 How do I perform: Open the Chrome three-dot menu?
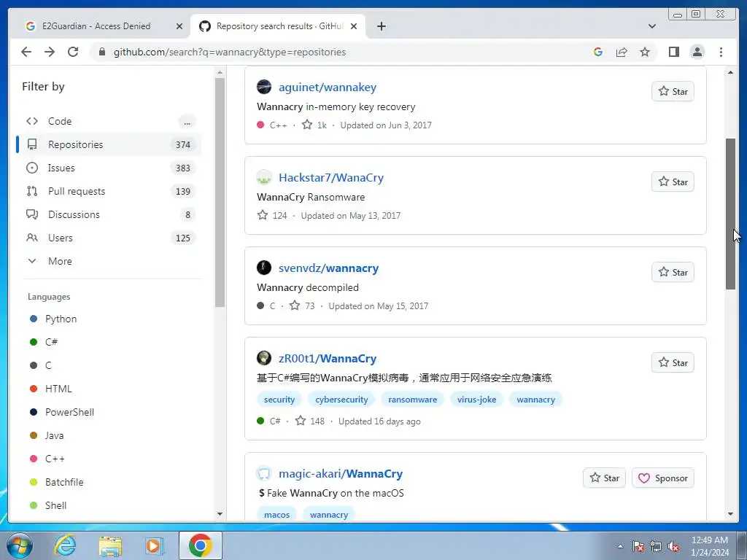(x=721, y=52)
